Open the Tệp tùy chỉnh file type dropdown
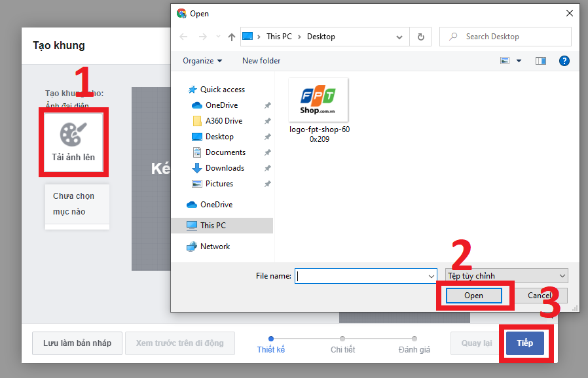 pos(506,275)
